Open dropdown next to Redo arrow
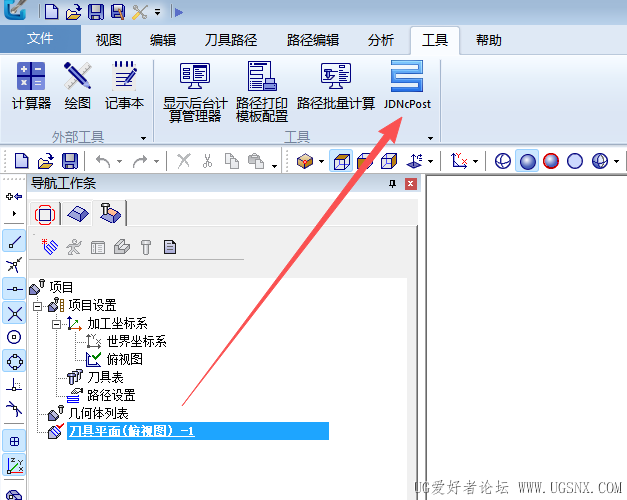This screenshot has width=627, height=500. tap(156, 162)
